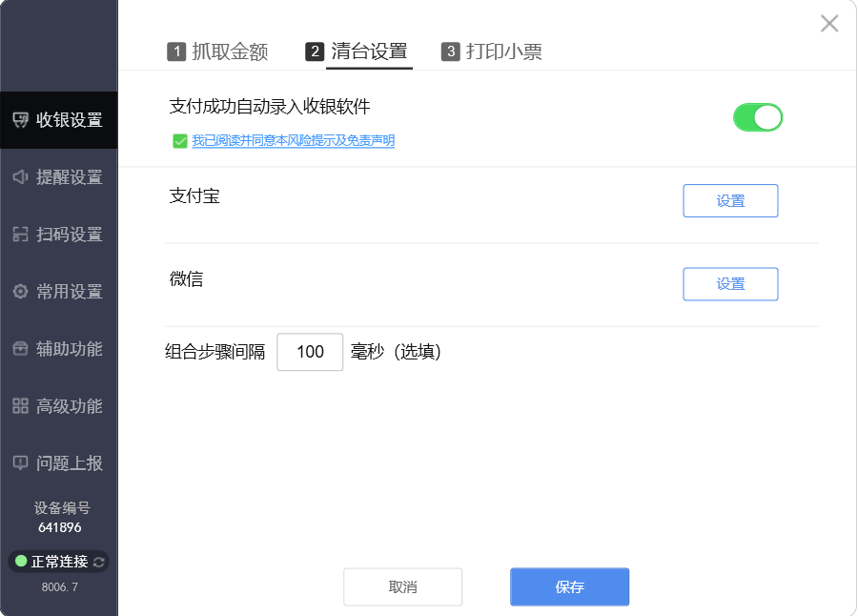Click the refresh icon beside 正常连接
This screenshot has width=858, height=616.
click(99, 562)
